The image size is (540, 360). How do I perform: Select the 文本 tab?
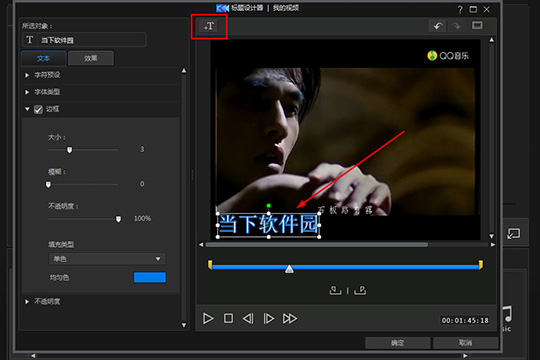coord(44,58)
